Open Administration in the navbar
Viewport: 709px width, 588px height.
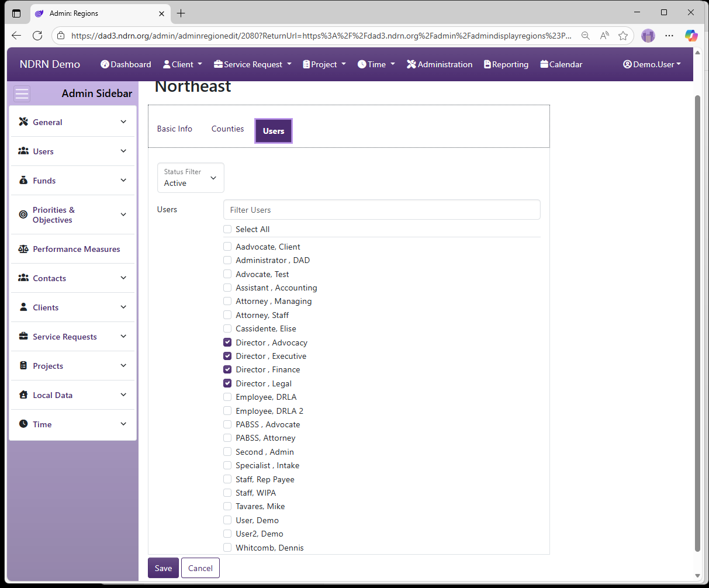(x=440, y=64)
